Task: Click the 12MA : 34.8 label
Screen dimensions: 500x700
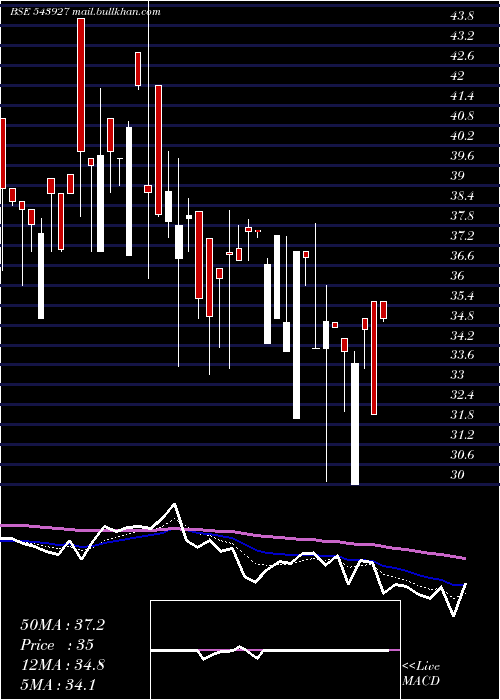Action: point(62,664)
